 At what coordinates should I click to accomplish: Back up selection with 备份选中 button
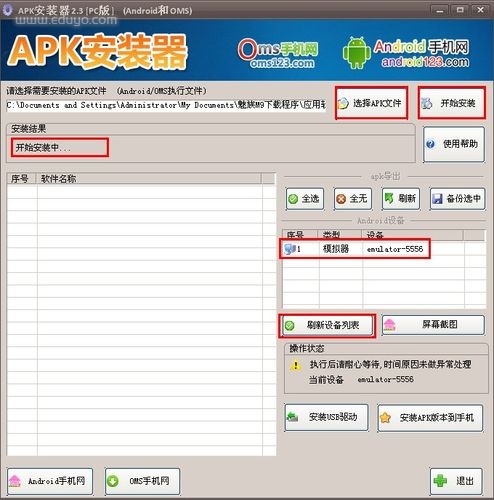click(x=457, y=199)
